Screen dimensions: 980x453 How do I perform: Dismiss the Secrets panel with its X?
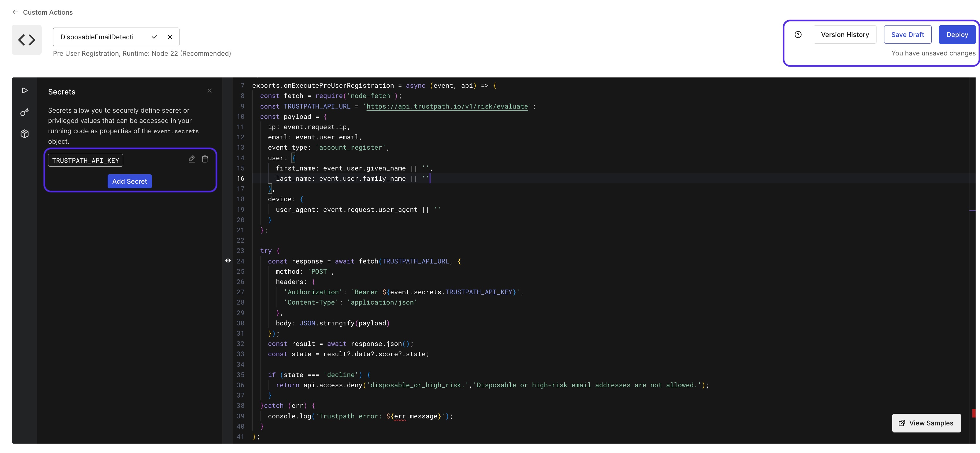[x=210, y=91]
